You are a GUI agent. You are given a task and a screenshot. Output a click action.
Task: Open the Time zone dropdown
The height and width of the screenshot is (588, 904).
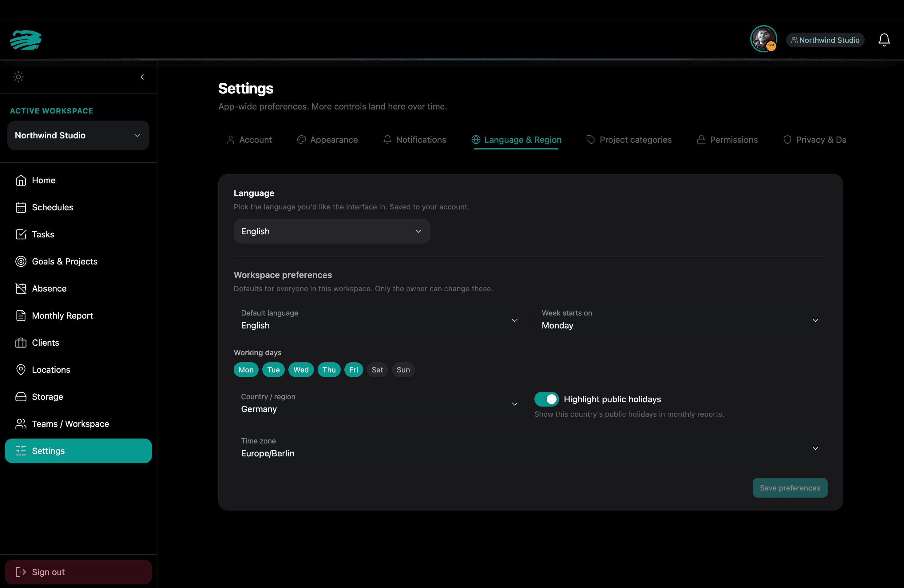531,447
